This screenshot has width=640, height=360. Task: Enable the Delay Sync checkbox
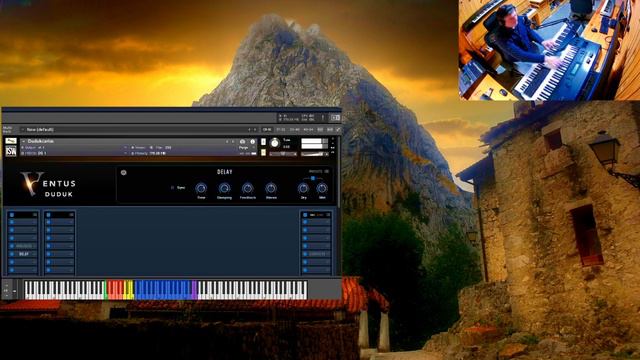coord(173,188)
